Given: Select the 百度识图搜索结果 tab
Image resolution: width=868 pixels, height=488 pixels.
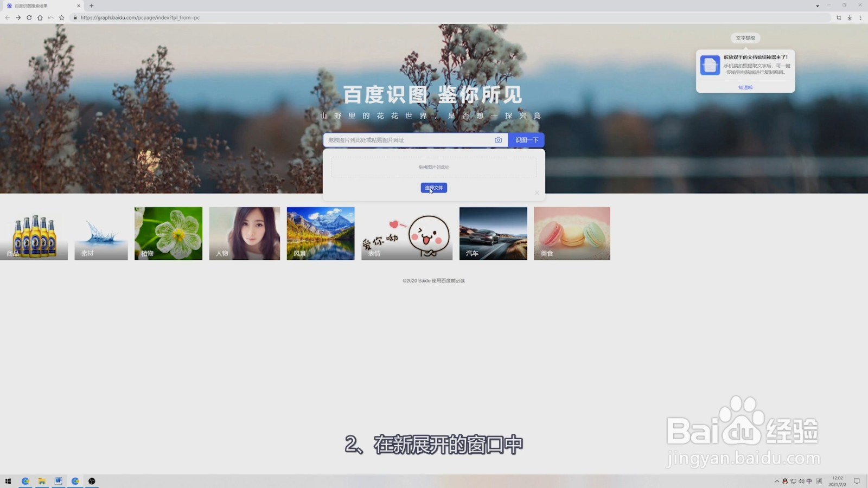Looking at the screenshot, I should click(x=42, y=5).
